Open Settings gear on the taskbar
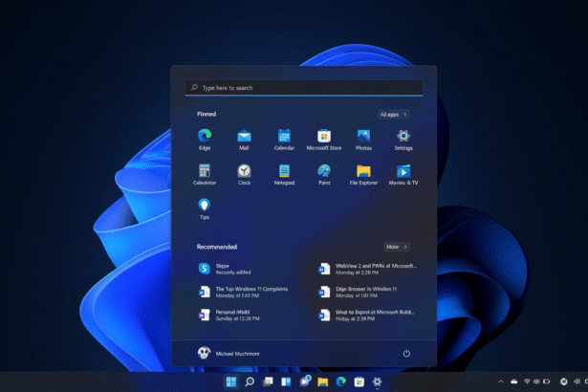Image resolution: width=588 pixels, height=392 pixels. click(x=378, y=381)
